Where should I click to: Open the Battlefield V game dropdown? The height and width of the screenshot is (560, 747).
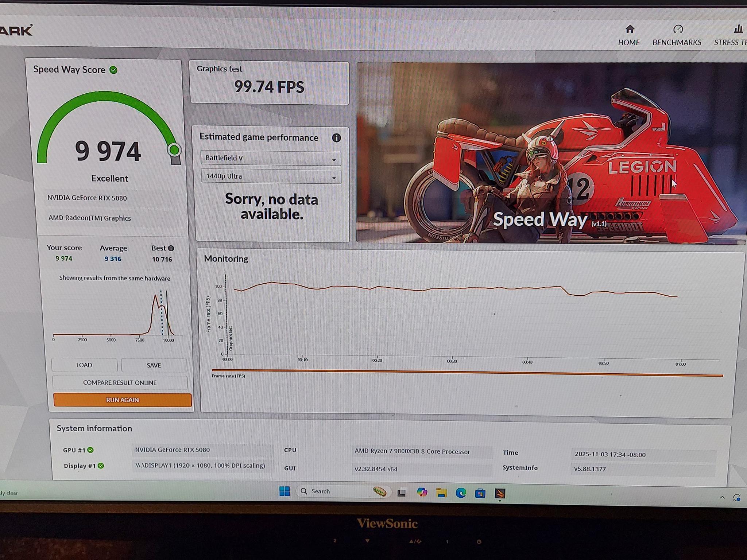coord(271,158)
